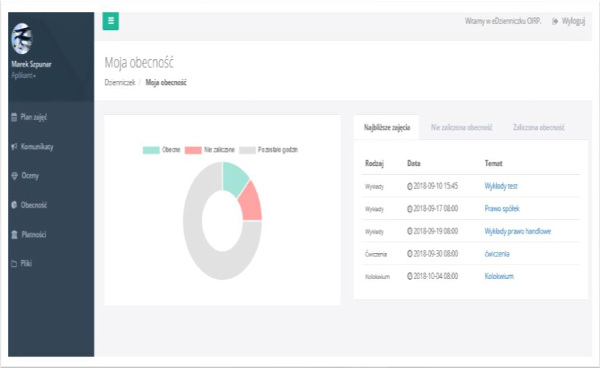Open Oceny in sidebar
Image resolution: width=600 pixels, height=368 pixels.
[x=30, y=176]
